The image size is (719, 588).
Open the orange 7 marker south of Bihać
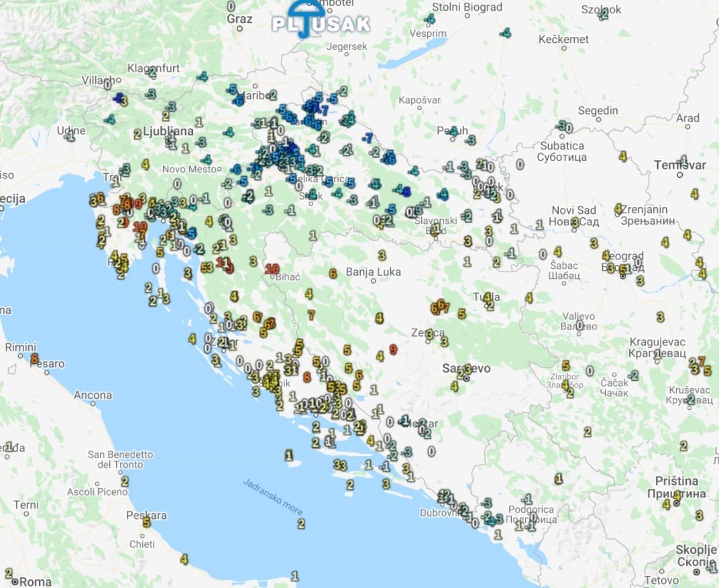(x=311, y=314)
